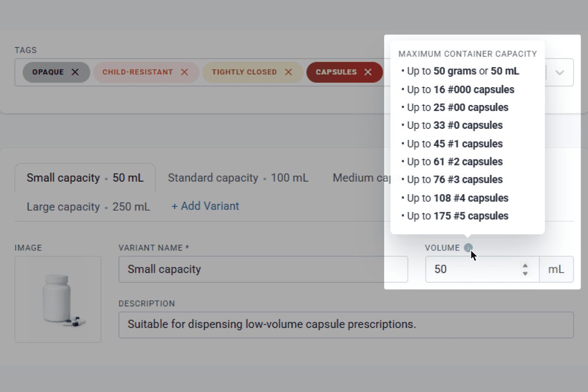Image resolution: width=588 pixels, height=392 pixels.
Task: Switch to Standard capacity 100 mL tab
Action: [238, 178]
